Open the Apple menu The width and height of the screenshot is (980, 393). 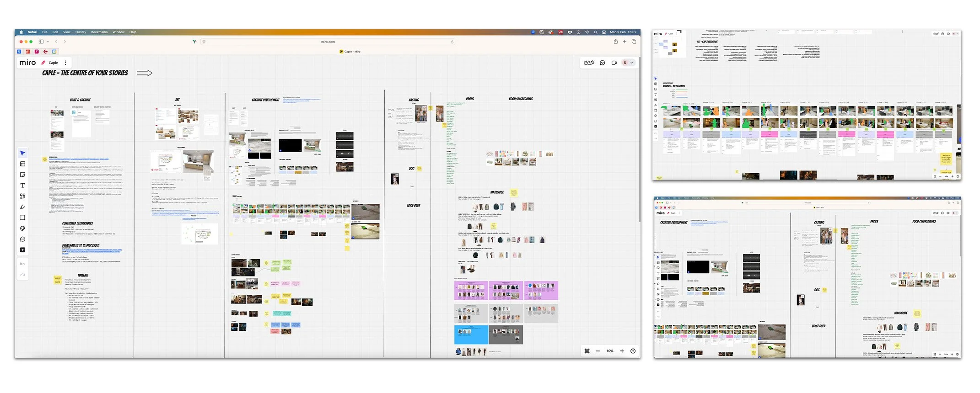(21, 32)
